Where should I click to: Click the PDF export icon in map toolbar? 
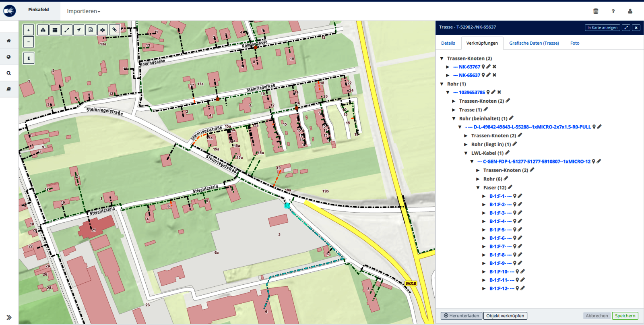[x=91, y=30]
